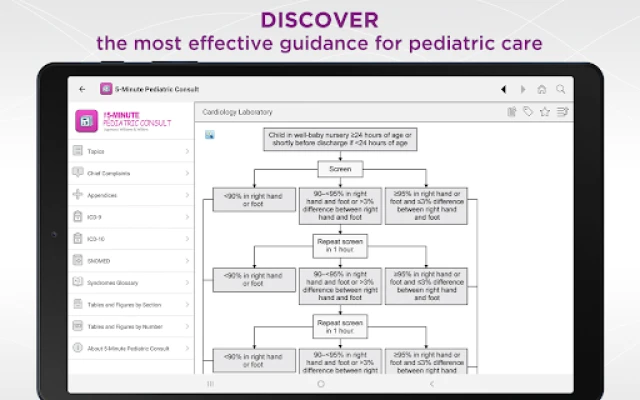Tap the back arrow in the header
The height and width of the screenshot is (400, 640).
82,89
